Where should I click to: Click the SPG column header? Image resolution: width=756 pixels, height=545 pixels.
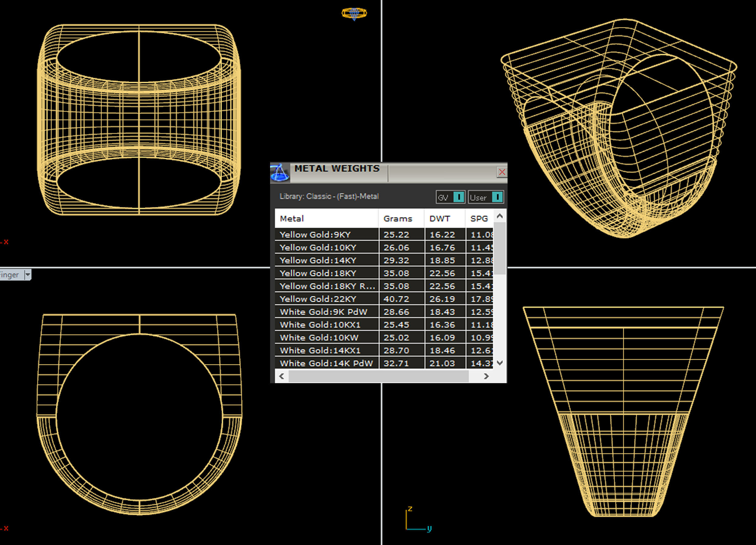479,219
